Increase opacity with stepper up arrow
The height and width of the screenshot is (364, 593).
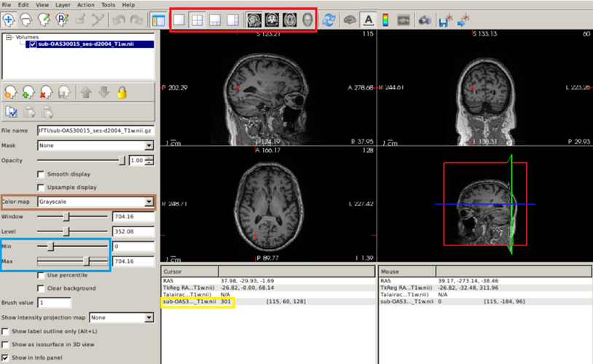tap(150, 158)
